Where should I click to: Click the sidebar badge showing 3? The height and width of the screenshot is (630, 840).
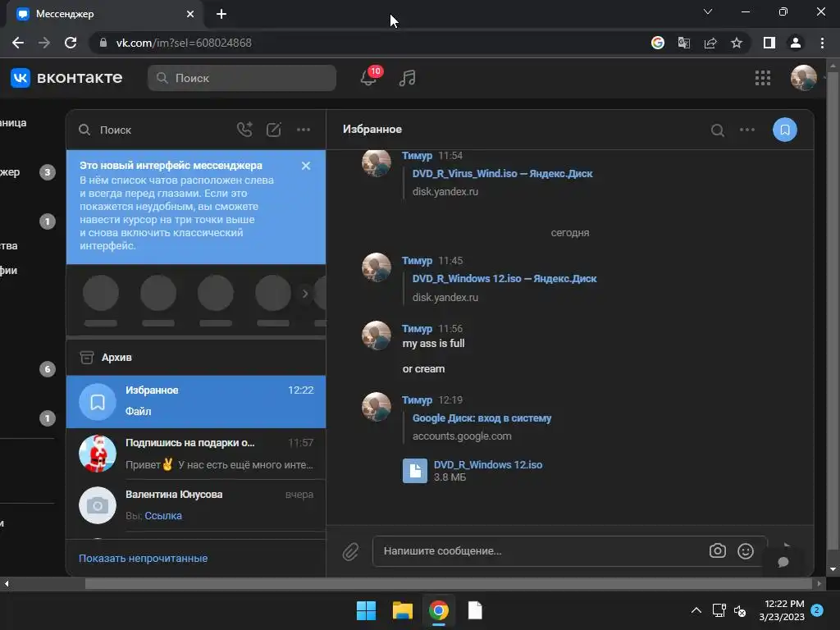click(x=47, y=172)
